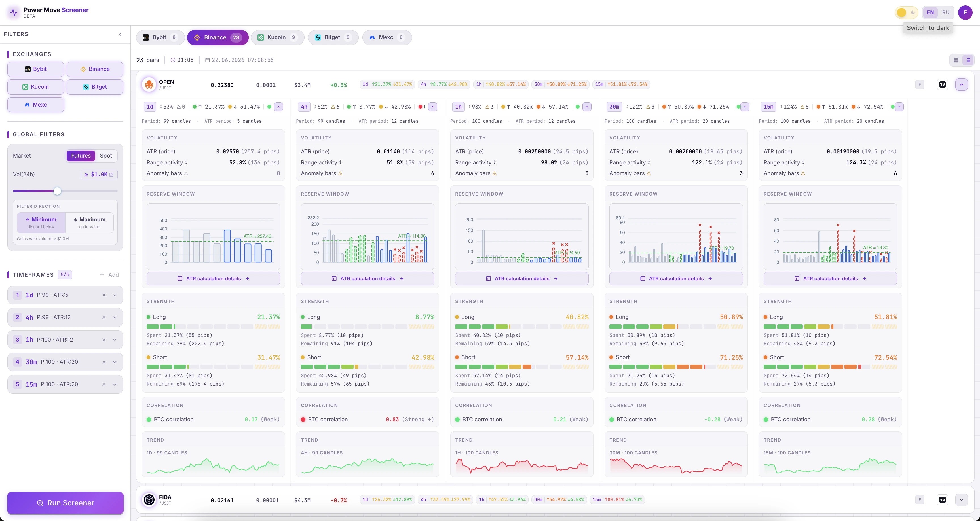Click the Power Move Screener logo icon
The width and height of the screenshot is (980, 521).
(14, 12)
